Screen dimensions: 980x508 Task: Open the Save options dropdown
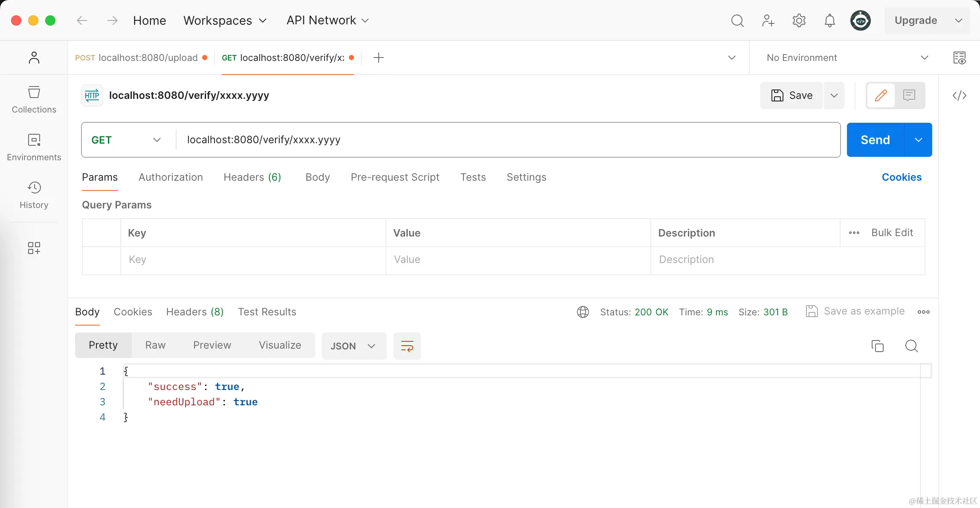pyautogui.click(x=834, y=95)
